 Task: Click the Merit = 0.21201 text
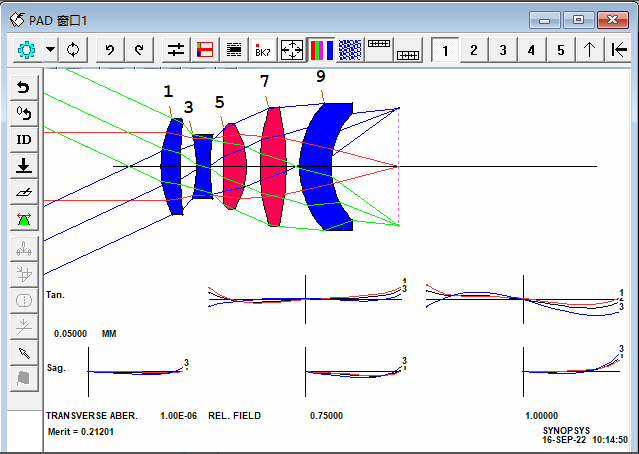[x=81, y=432]
